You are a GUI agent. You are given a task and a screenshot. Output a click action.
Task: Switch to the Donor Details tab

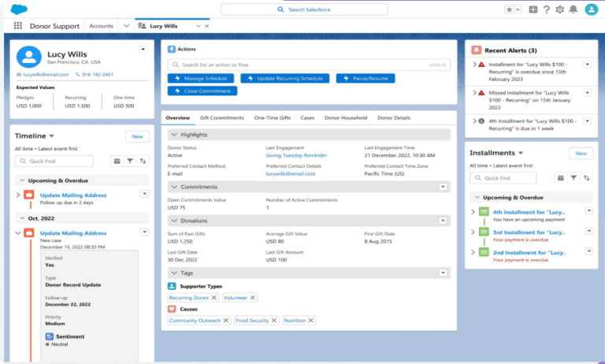394,117
